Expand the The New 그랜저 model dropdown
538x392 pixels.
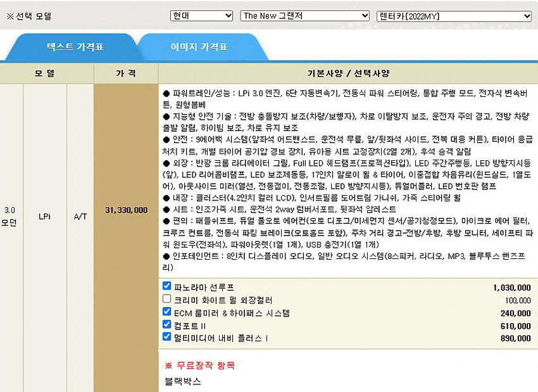click(304, 16)
